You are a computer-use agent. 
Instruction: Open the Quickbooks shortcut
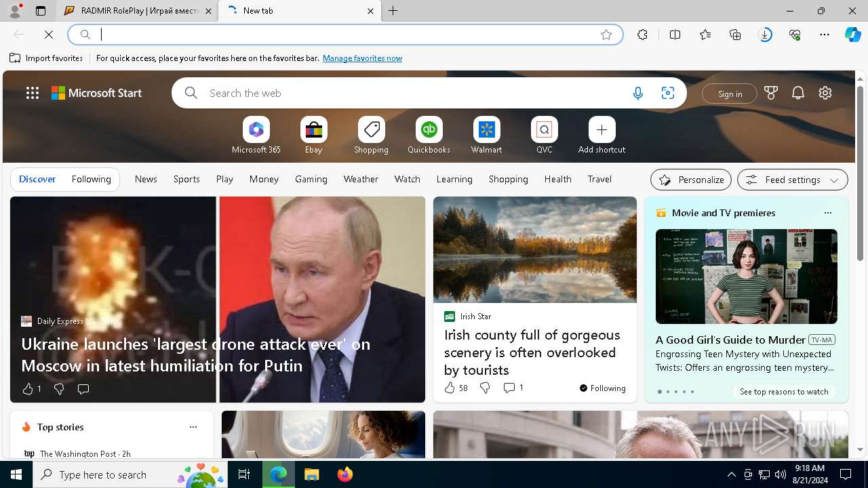(429, 136)
